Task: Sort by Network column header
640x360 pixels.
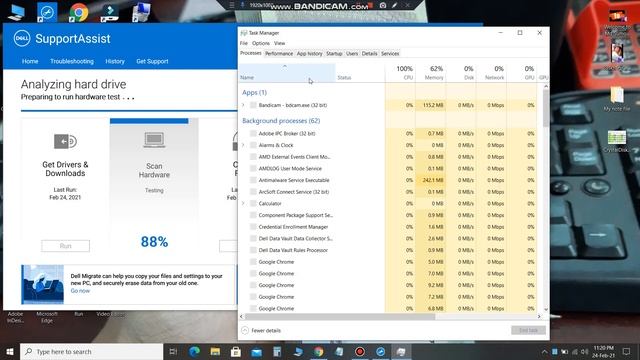Action: click(x=491, y=73)
